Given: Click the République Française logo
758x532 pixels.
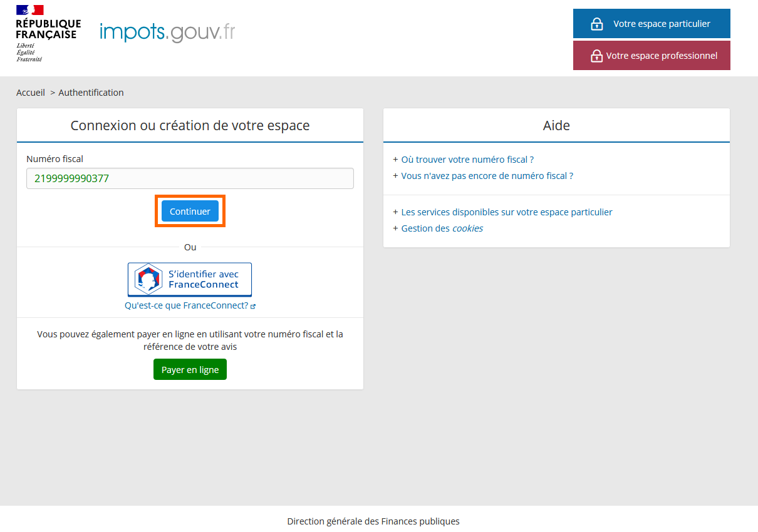Looking at the screenshot, I should coord(48,33).
